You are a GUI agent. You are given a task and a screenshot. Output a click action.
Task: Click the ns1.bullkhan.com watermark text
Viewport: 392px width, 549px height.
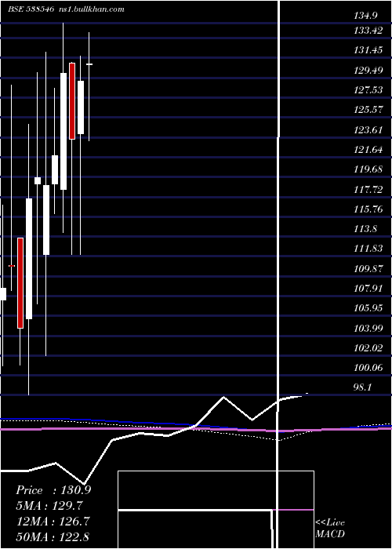pyautogui.click(x=93, y=9)
